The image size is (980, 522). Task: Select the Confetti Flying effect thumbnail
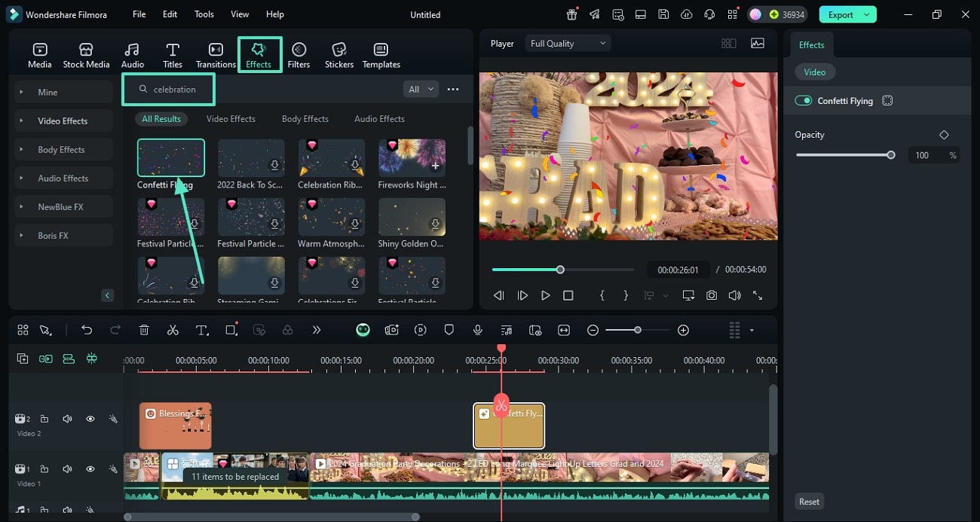[x=170, y=157]
